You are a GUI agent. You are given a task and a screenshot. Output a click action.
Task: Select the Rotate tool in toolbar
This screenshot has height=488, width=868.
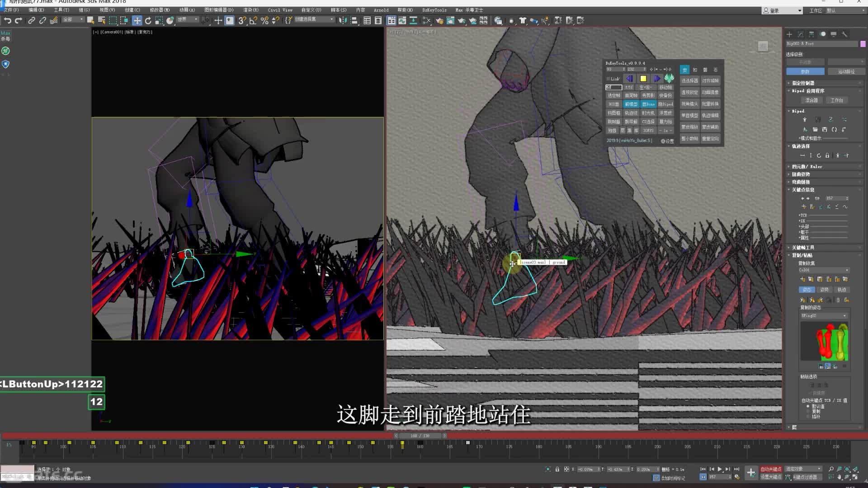[148, 20]
